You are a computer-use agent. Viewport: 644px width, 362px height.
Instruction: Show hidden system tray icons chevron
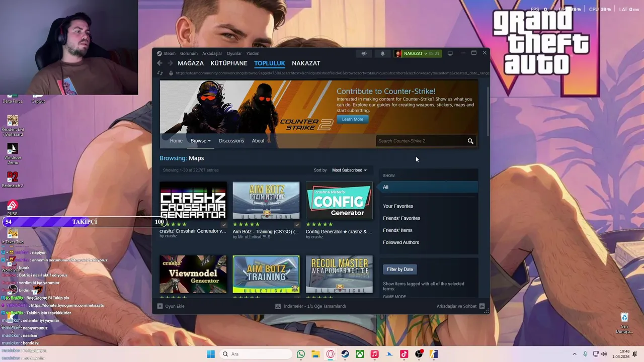[574, 354]
